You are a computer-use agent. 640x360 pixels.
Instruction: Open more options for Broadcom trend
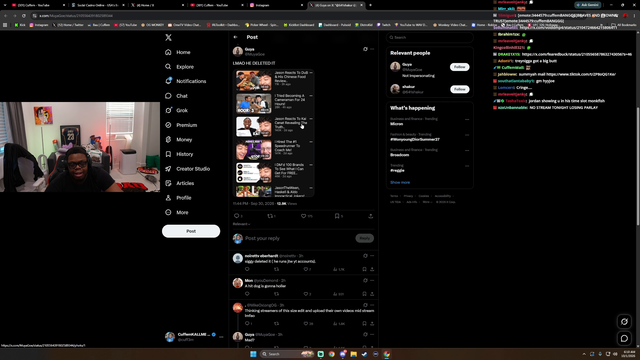click(x=467, y=151)
